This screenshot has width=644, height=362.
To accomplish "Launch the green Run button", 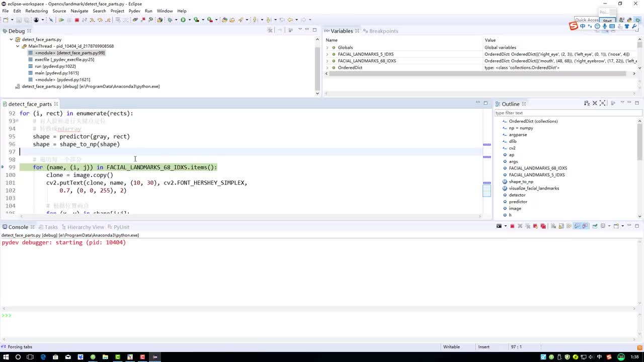I will (x=183, y=20).
